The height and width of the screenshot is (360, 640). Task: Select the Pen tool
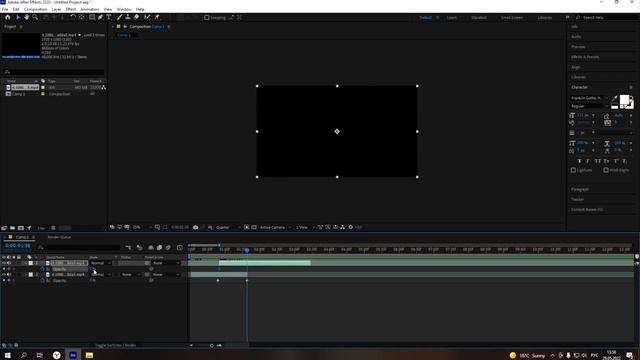click(x=100, y=17)
